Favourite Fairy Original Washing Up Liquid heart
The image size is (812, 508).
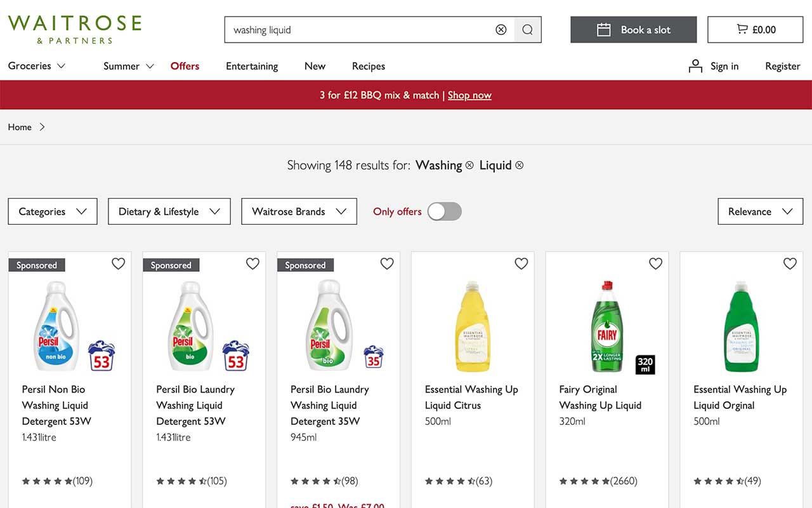click(x=655, y=264)
